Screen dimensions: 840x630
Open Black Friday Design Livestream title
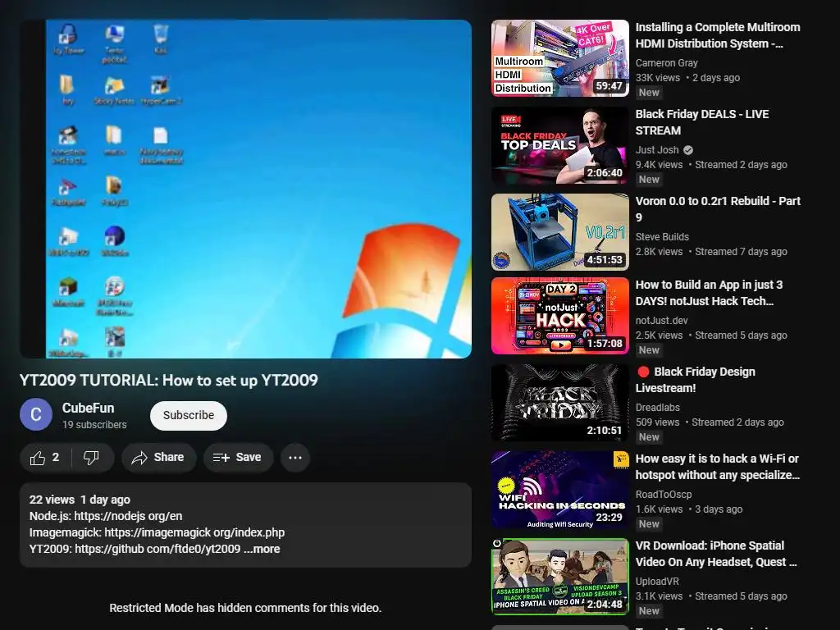coord(696,380)
